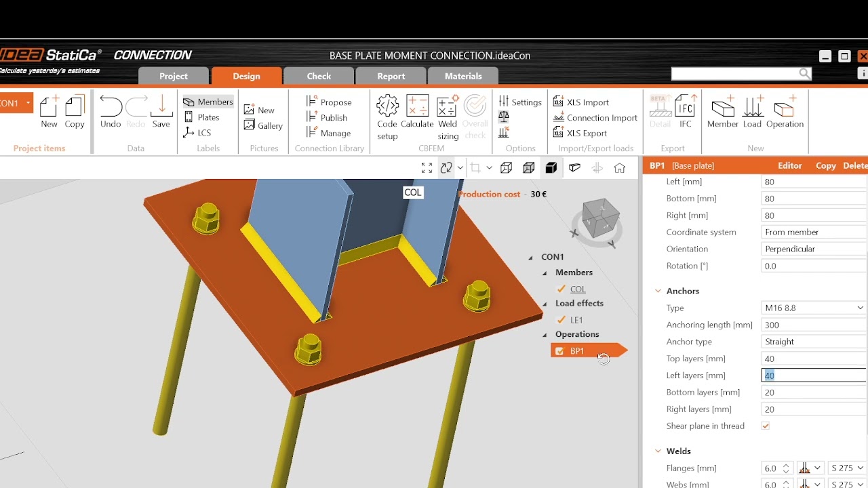
Task: Switch to the Project tab
Action: (174, 76)
